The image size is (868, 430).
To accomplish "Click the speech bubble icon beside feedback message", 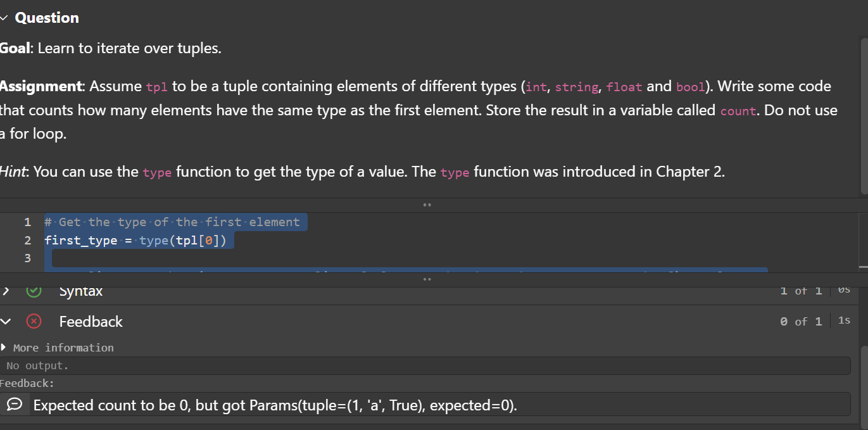I will pyautogui.click(x=14, y=405).
